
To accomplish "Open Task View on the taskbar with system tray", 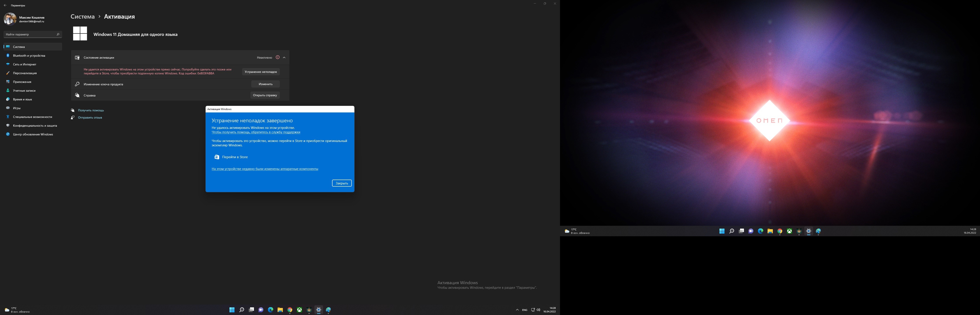I will pyautogui.click(x=251, y=310).
